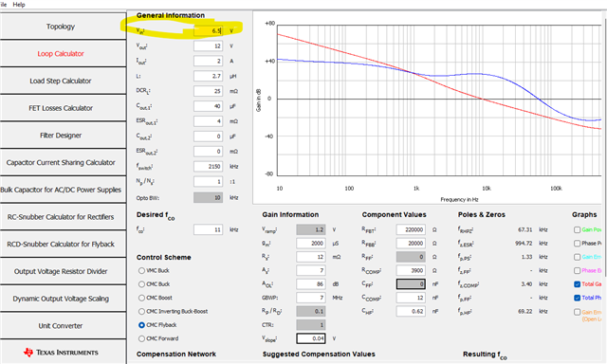The image size is (607, 364).
Task: Select VMC Buck control scheme
Action: (141, 271)
